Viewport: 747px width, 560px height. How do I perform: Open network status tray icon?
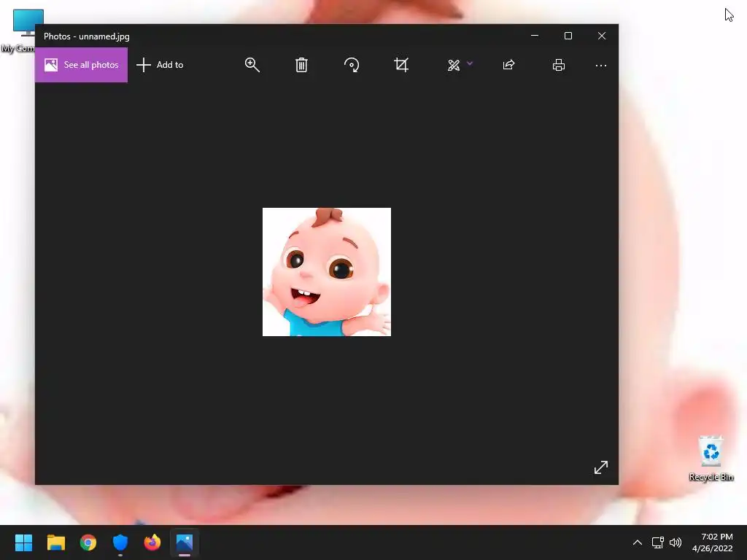point(658,542)
